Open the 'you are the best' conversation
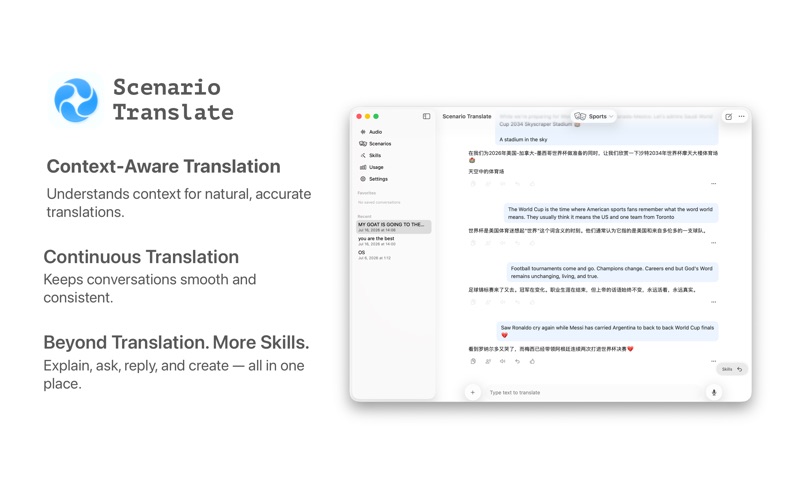The height and width of the screenshot is (500, 800). point(393,241)
